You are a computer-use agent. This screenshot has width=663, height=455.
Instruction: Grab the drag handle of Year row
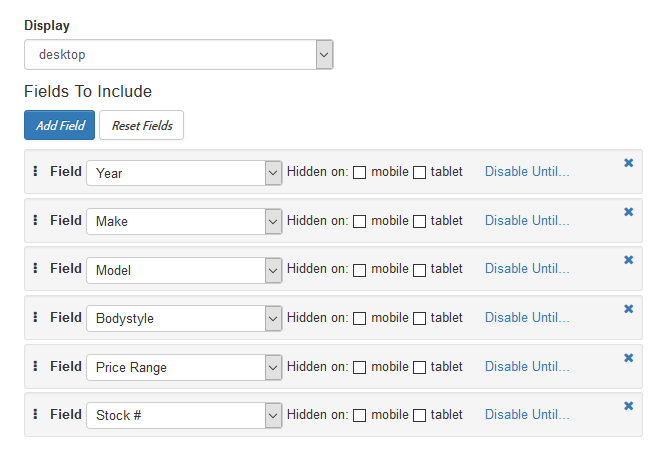35,171
